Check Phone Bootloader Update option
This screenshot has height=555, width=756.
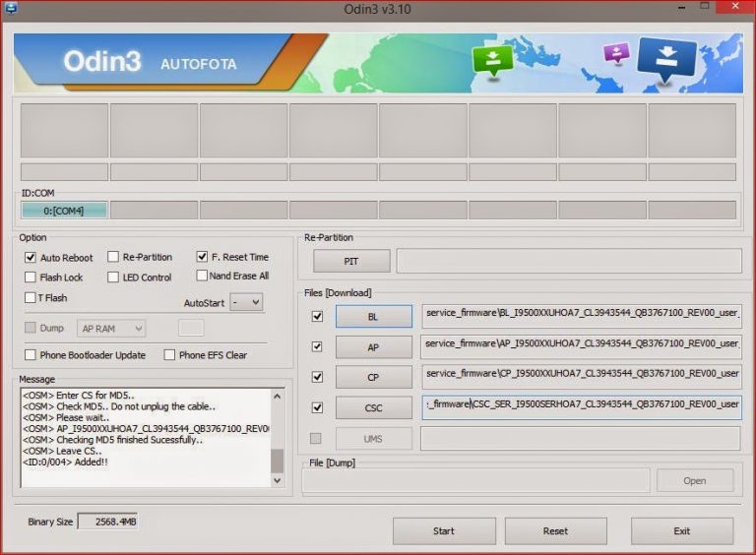pyautogui.click(x=31, y=355)
